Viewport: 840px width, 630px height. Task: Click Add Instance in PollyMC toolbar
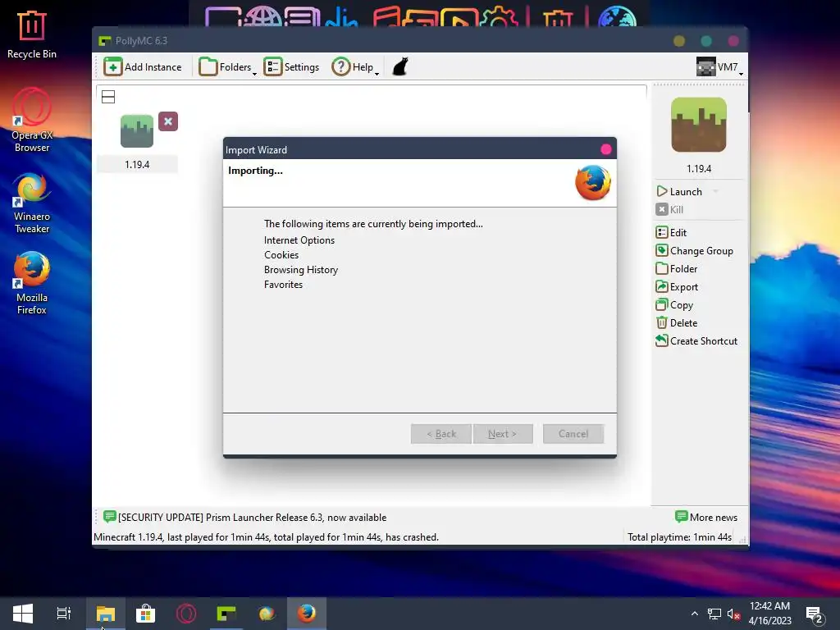(x=143, y=67)
